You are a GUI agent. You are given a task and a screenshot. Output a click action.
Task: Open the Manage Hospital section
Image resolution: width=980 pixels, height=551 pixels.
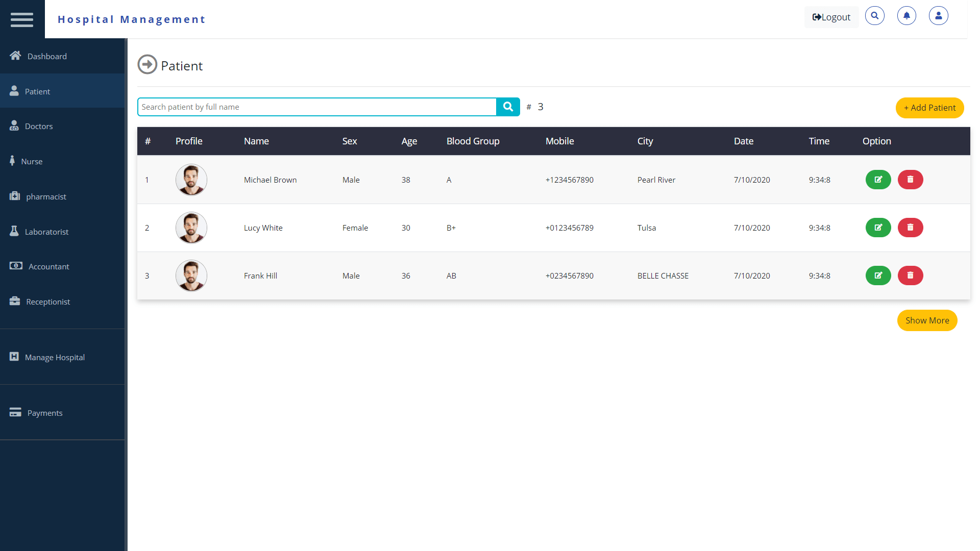(x=55, y=357)
